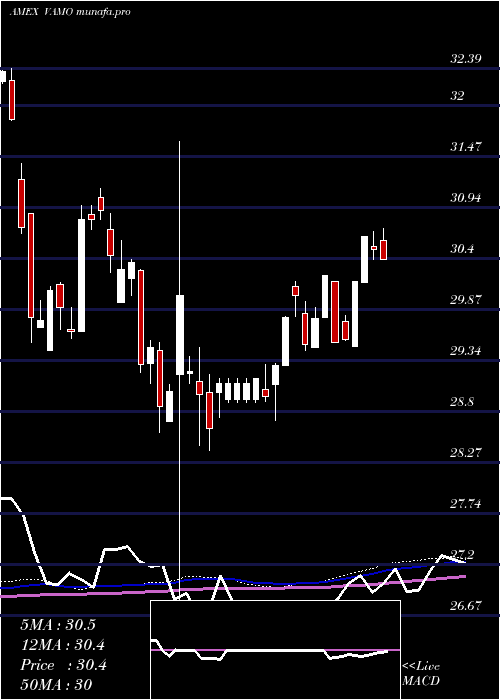Viewport: 500px width, 700px height.
Task: Click the 31.47 price axis label
Action: pyautogui.click(x=466, y=146)
